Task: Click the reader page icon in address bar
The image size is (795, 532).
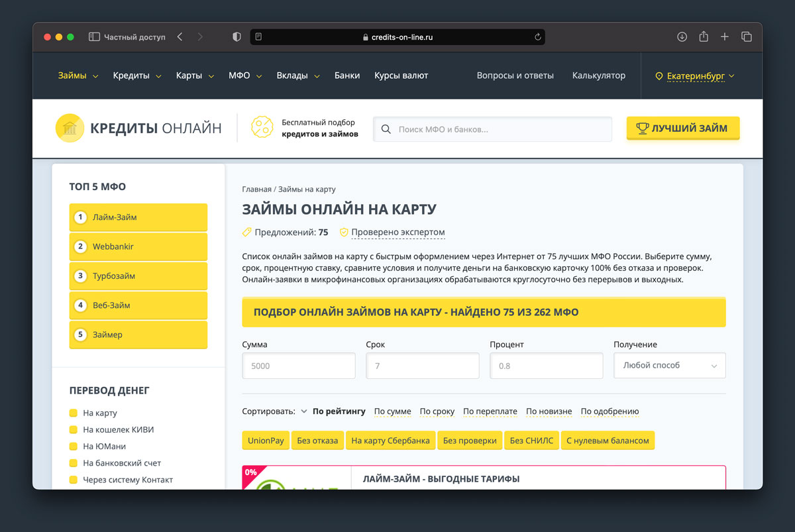Action: (258, 37)
